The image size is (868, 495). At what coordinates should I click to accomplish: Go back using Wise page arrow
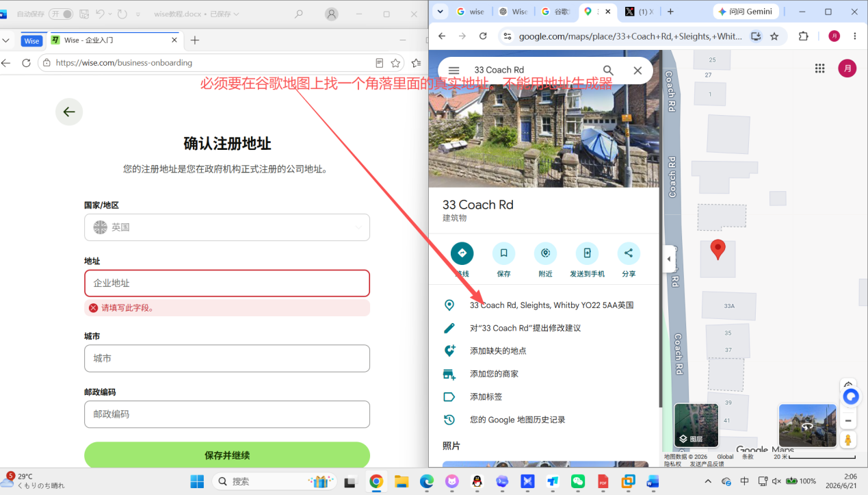69,112
